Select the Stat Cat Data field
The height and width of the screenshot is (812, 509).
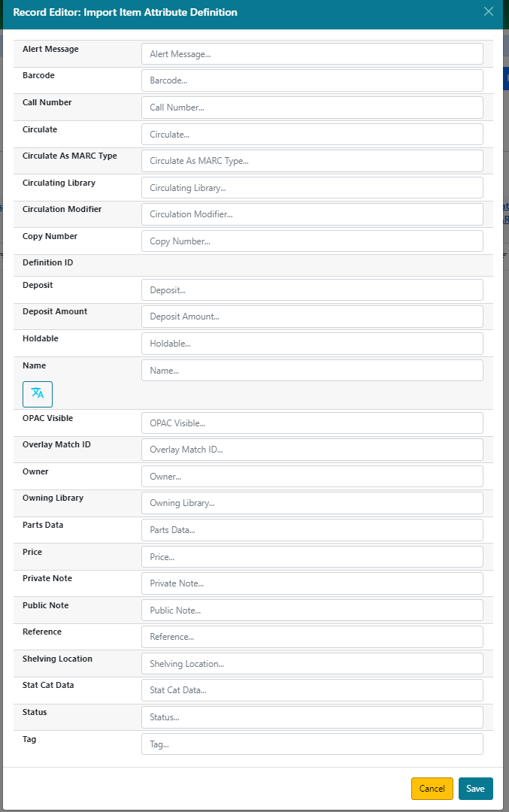tap(312, 690)
